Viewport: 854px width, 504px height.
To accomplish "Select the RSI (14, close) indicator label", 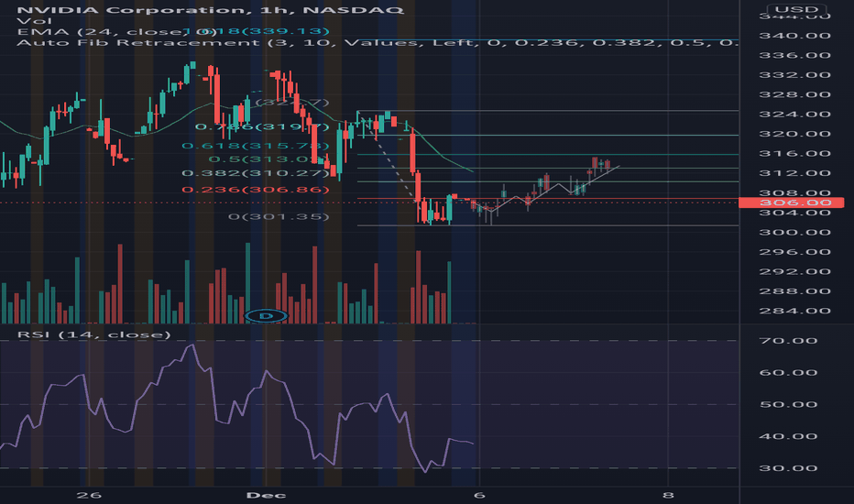I will pos(94,334).
